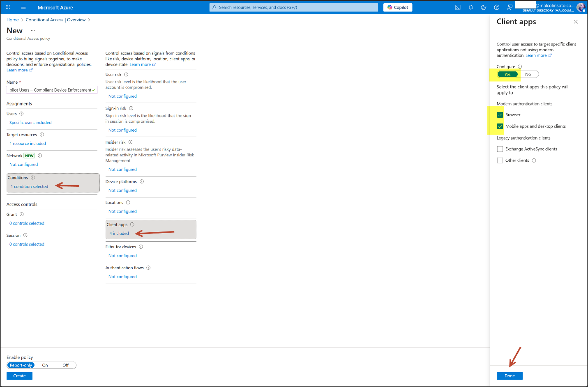
Task: Expand Device platforms 'Not configured' setting
Action: 122,190
